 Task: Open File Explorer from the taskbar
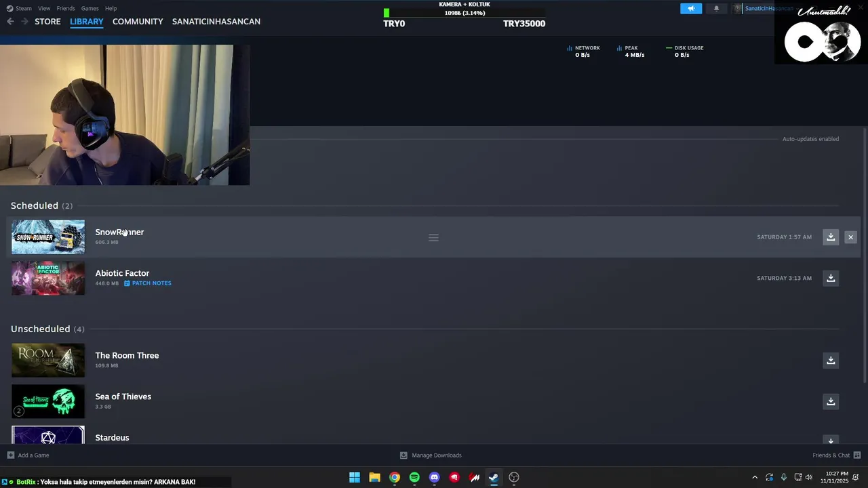[x=374, y=477]
